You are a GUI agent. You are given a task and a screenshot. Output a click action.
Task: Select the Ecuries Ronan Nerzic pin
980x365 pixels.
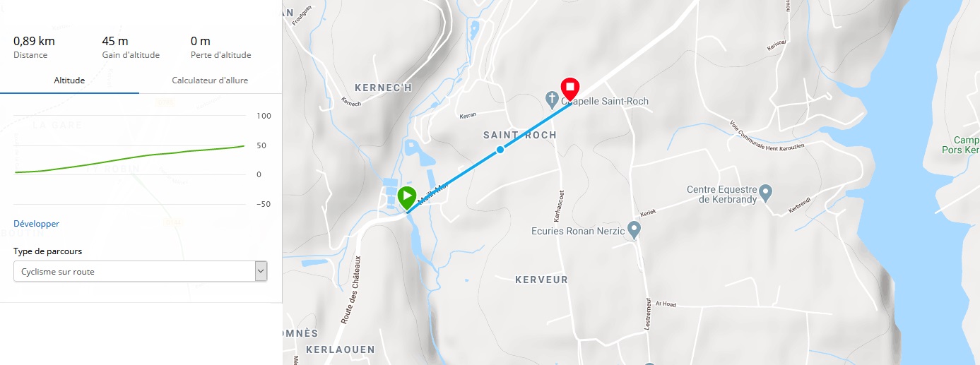click(x=634, y=229)
